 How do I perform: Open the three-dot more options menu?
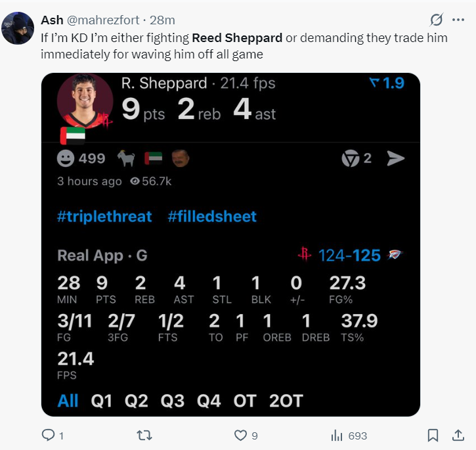(458, 20)
